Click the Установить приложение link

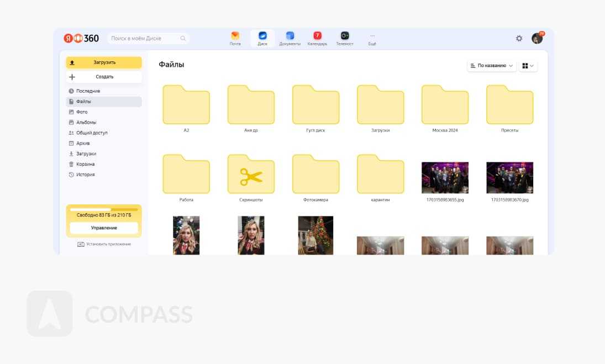104,244
